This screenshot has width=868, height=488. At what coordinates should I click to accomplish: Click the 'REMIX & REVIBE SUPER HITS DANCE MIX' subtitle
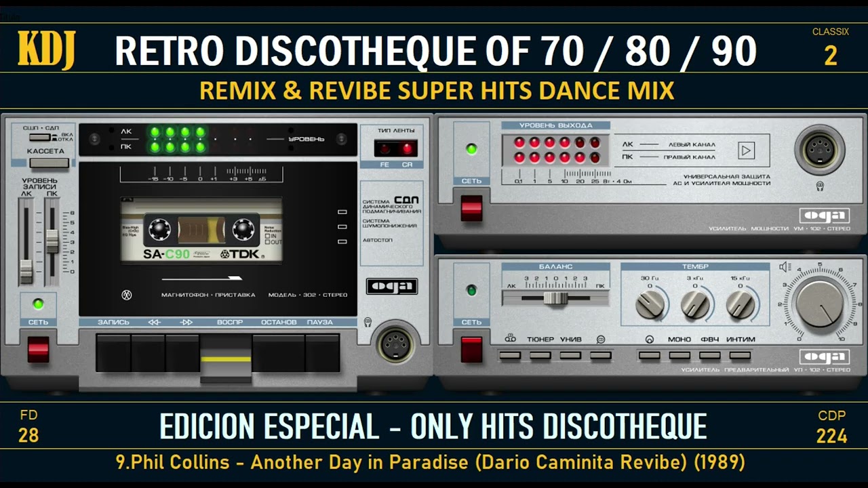(437, 91)
